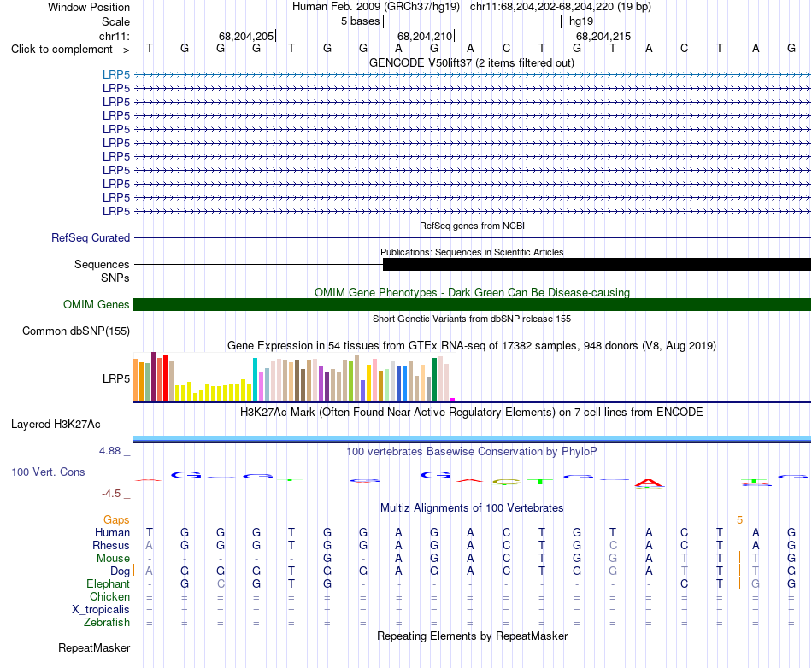The width and height of the screenshot is (812, 668).
Task: Click the 100 Vert. Cons track label
Action: click(x=48, y=472)
